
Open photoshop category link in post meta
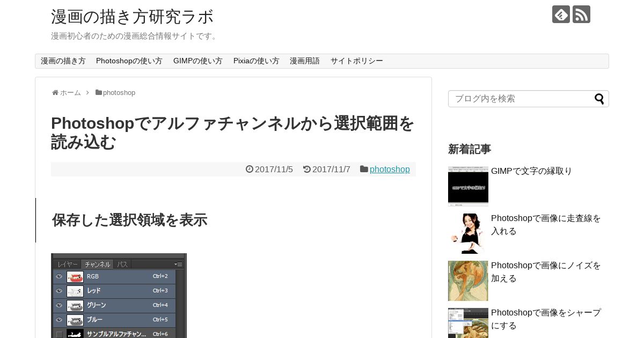click(x=390, y=170)
